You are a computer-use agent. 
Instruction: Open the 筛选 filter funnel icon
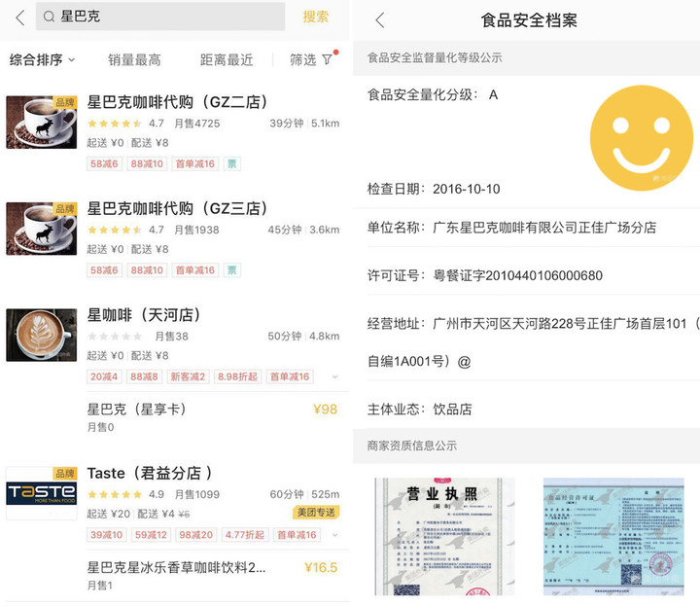coord(328,59)
